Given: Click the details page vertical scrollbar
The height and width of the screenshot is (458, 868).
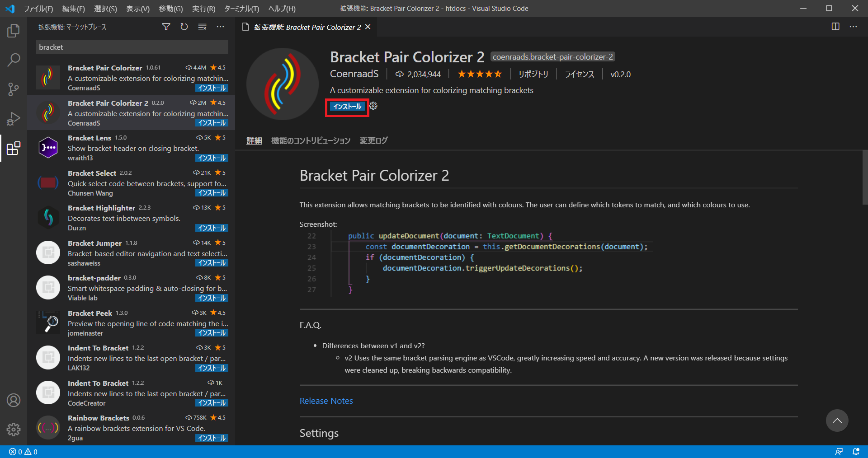Looking at the screenshot, I should [x=865, y=178].
